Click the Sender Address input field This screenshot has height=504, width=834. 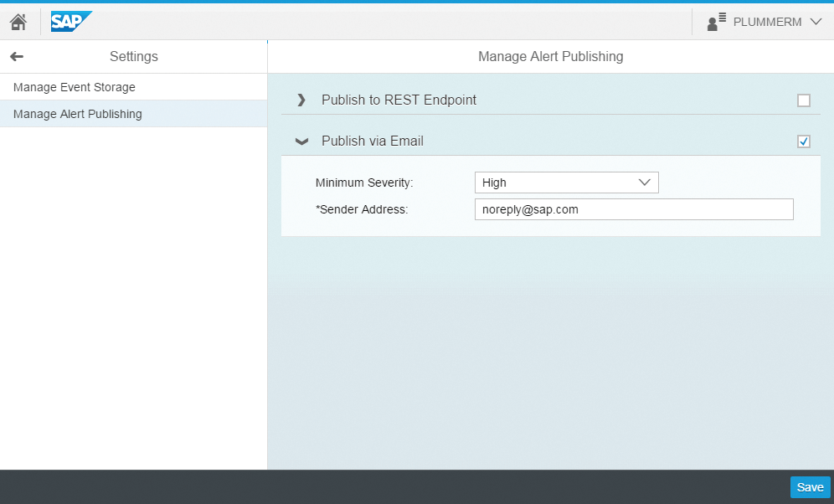coord(634,209)
